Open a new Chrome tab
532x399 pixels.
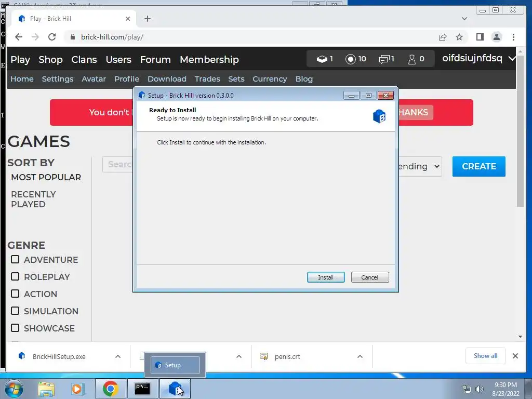point(147,19)
